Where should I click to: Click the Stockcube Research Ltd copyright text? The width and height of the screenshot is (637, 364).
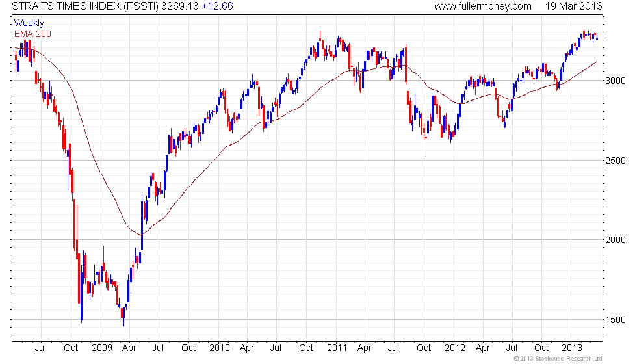pos(558,358)
